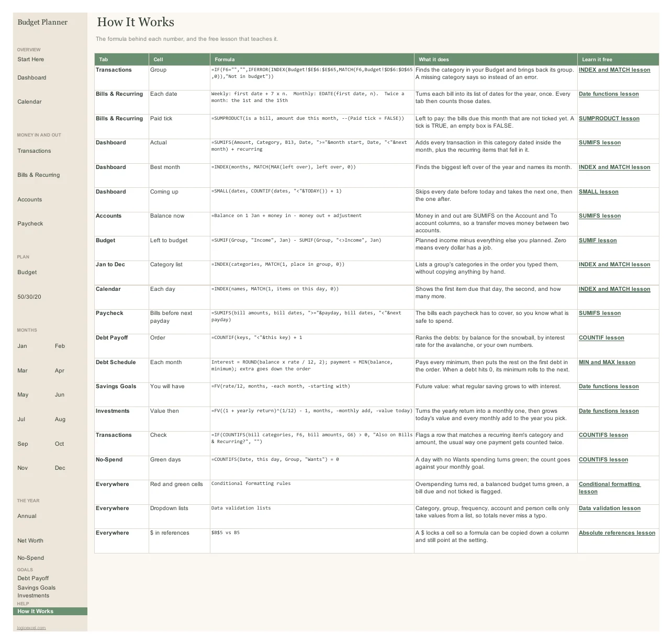The image size is (672, 644).
Task: Open the Dec month link
Action: pyautogui.click(x=60, y=468)
